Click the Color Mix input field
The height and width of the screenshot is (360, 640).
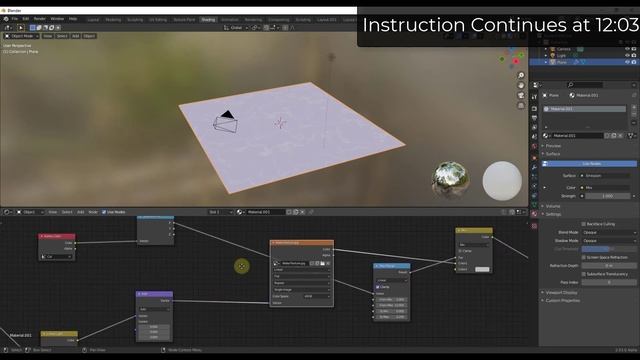605,188
